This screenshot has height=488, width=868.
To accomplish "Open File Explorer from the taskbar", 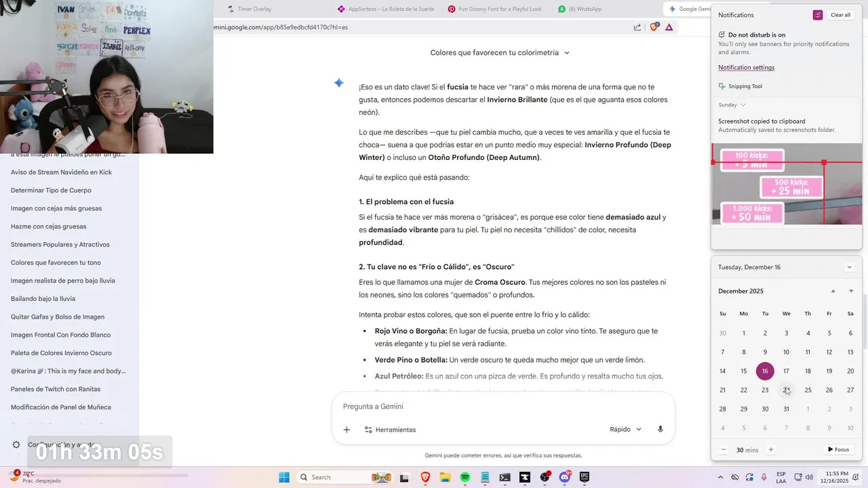I will [x=446, y=477].
